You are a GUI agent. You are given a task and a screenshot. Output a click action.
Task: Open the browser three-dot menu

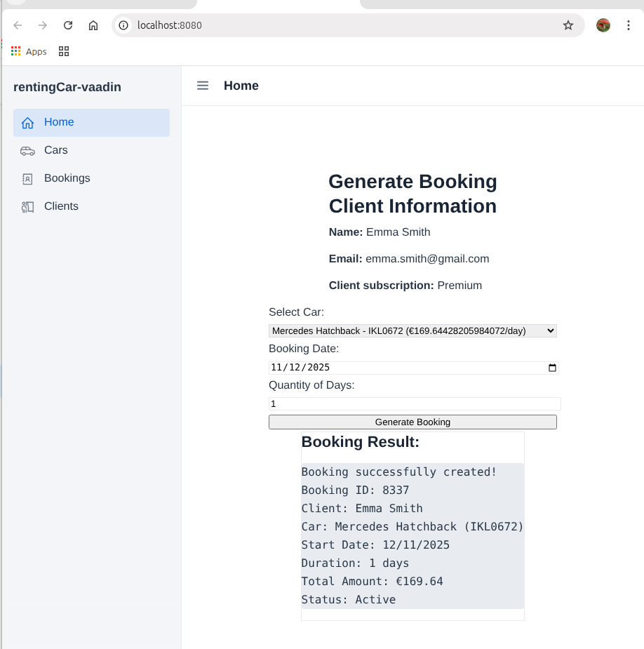[629, 25]
